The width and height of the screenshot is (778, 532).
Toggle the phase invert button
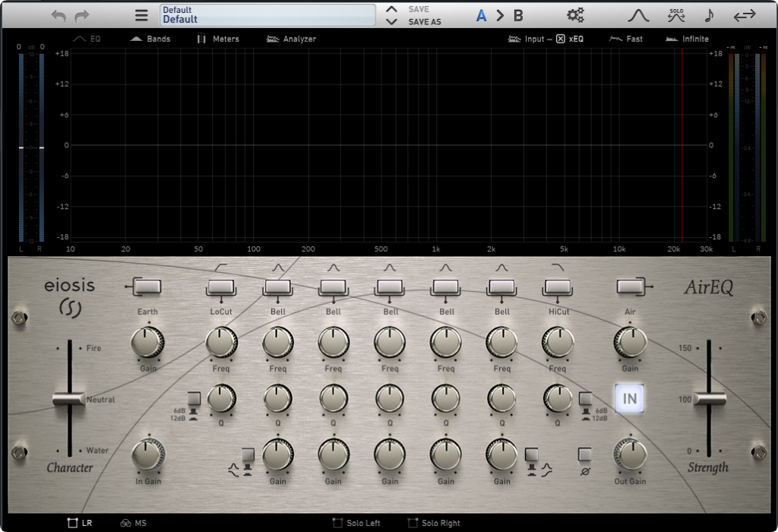pos(585,454)
